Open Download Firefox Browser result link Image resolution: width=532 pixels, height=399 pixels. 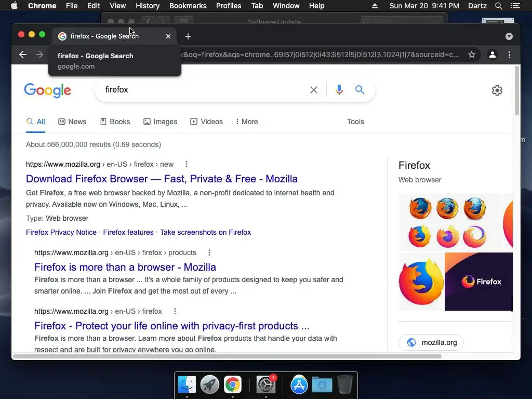coord(162,179)
